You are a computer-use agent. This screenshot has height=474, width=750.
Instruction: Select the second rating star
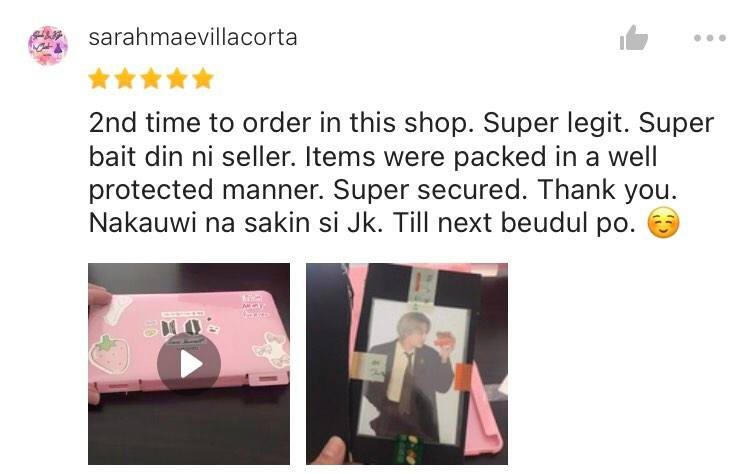click(x=125, y=78)
